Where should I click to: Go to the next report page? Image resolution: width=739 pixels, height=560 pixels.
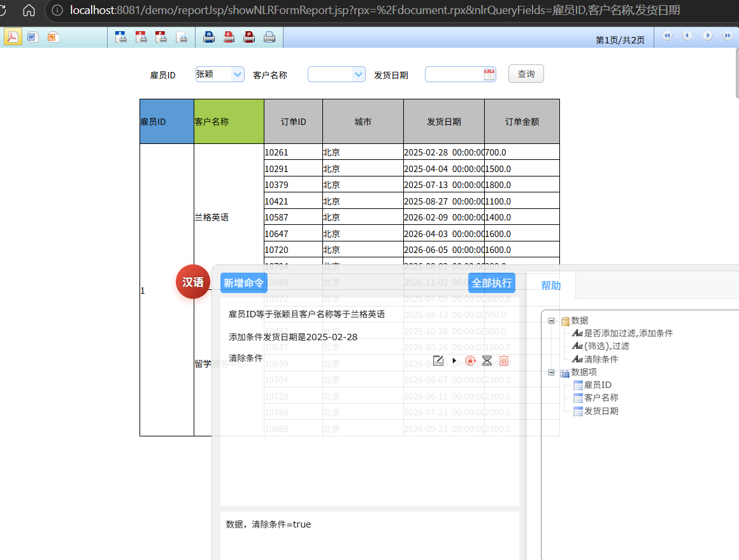[707, 36]
